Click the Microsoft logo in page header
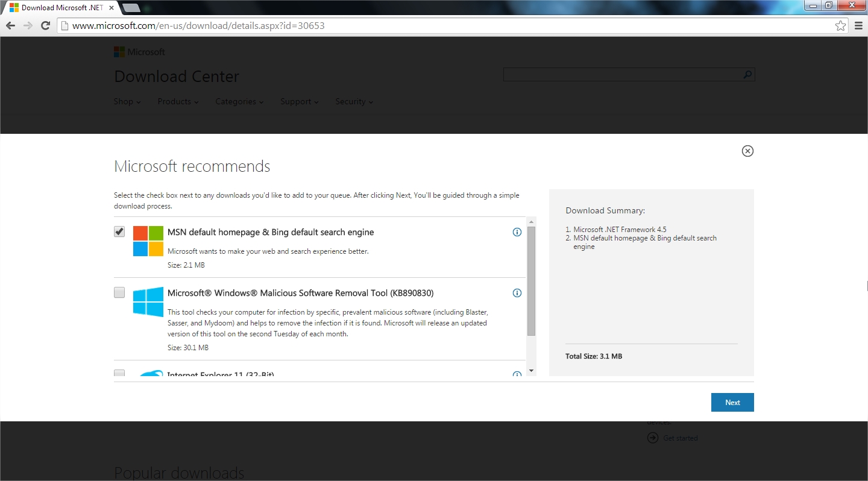This screenshot has width=868, height=481. point(139,52)
